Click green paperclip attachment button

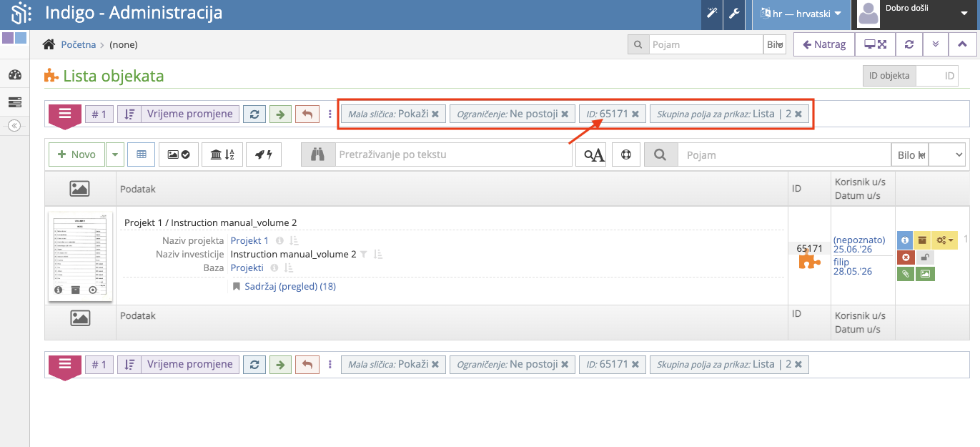[x=905, y=273]
